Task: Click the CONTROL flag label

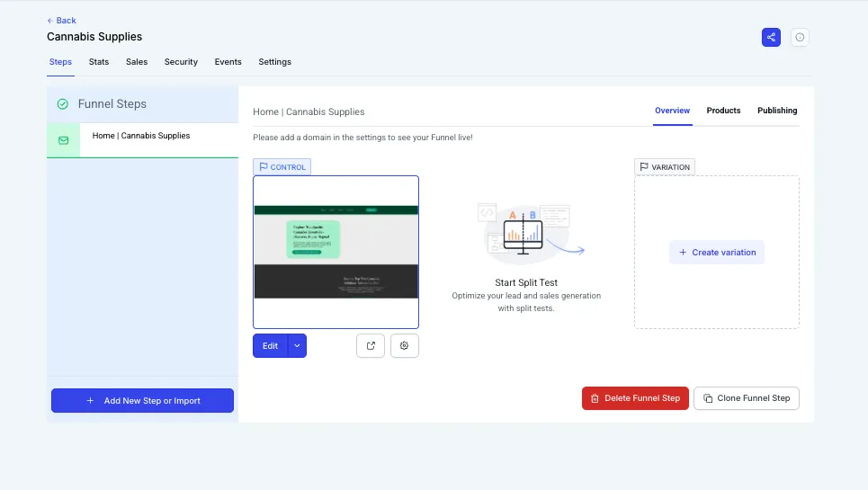Action: (x=282, y=167)
